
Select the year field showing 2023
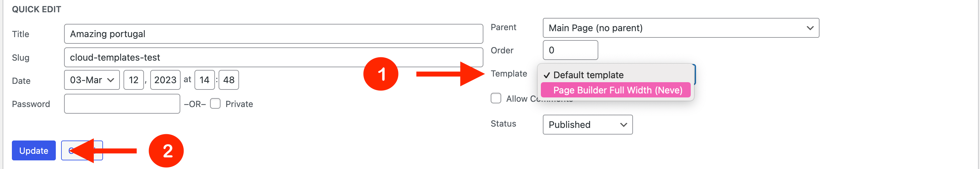point(165,80)
